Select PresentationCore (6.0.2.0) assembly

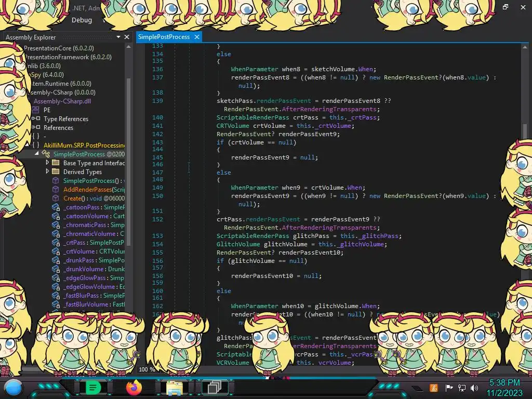click(59, 48)
